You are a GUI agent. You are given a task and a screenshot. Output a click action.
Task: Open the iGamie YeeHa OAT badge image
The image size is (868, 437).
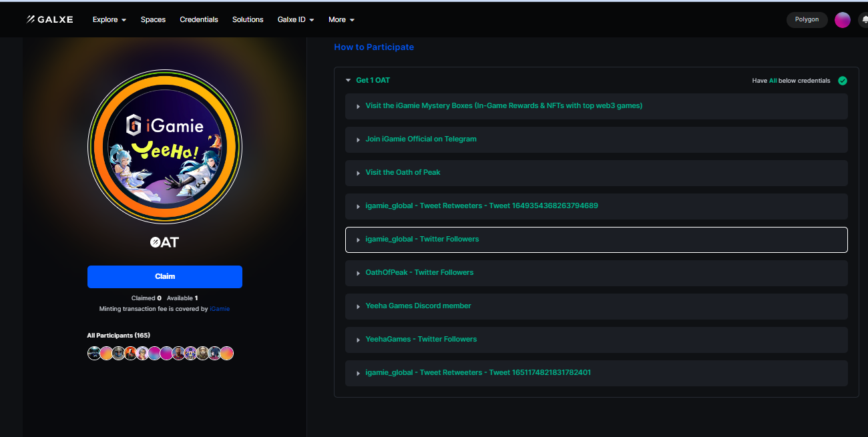165,146
